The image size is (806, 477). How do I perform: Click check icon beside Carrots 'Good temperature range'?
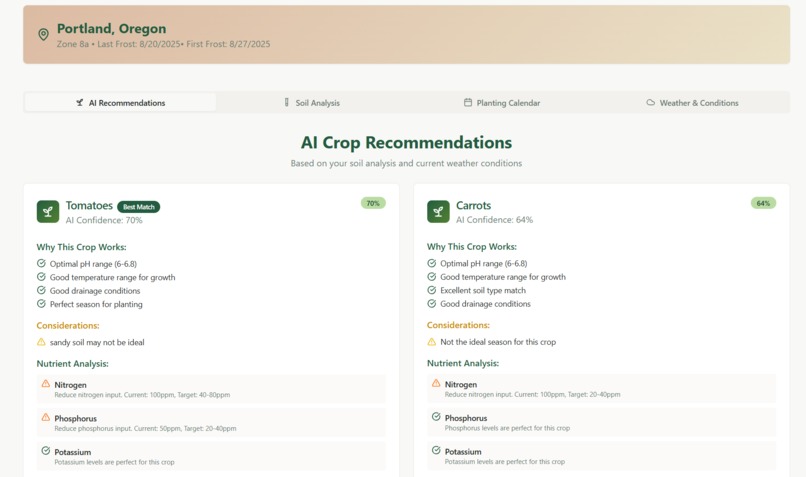tap(432, 277)
